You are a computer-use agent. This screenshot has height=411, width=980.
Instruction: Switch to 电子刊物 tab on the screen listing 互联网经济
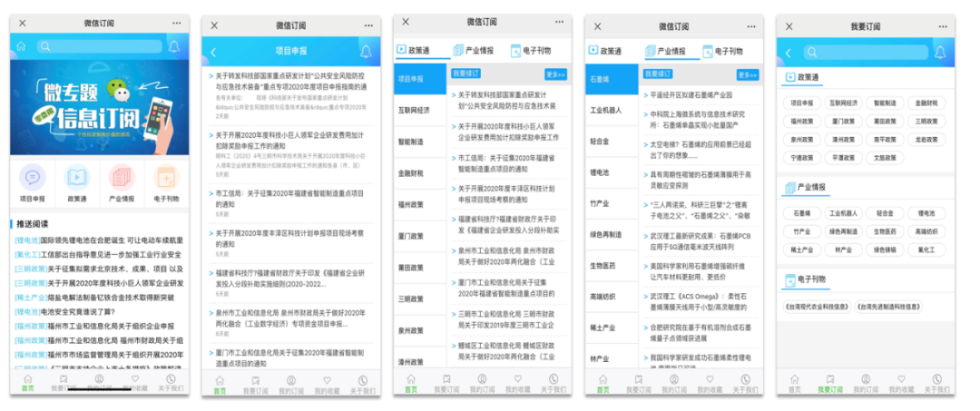(531, 51)
